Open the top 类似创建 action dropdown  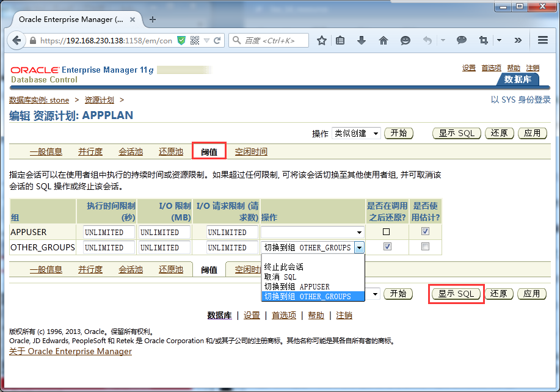click(x=356, y=134)
